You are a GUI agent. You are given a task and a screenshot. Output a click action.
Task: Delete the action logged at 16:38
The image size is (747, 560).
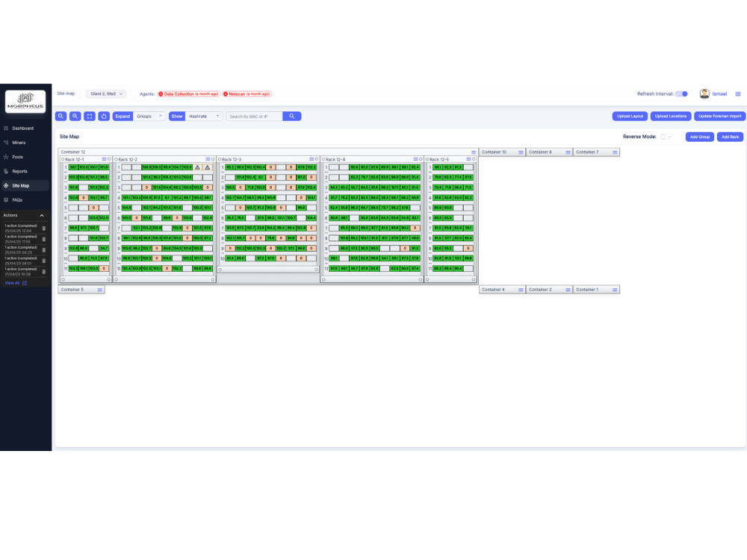click(44, 272)
